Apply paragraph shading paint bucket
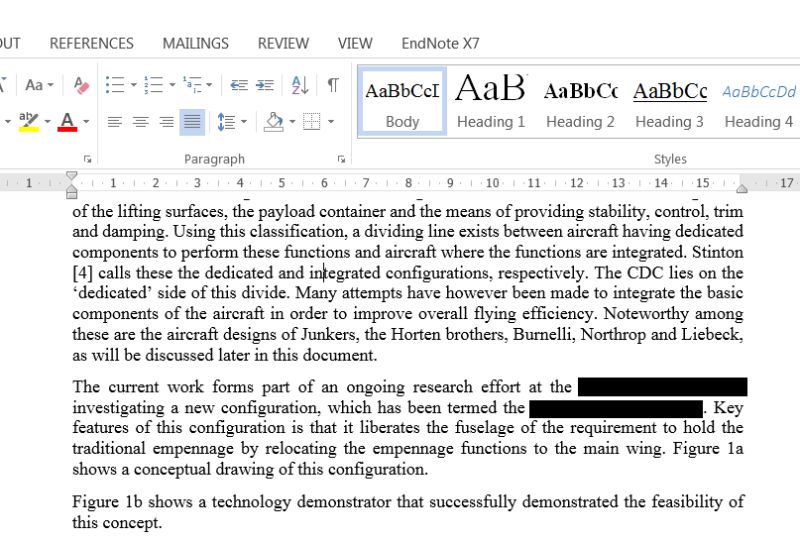Viewport: 800px width, 543px height. point(274,122)
